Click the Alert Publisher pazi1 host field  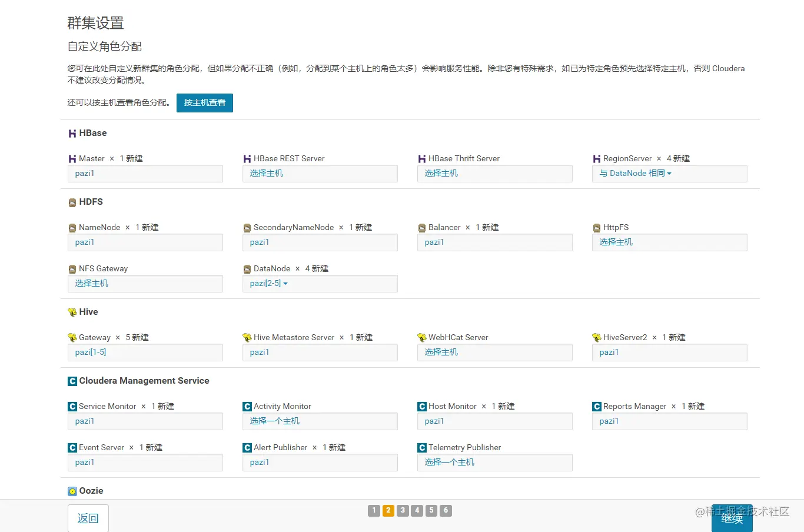pos(320,463)
